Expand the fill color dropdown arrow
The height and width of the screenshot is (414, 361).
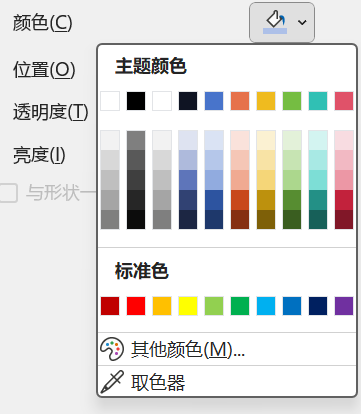(x=302, y=23)
